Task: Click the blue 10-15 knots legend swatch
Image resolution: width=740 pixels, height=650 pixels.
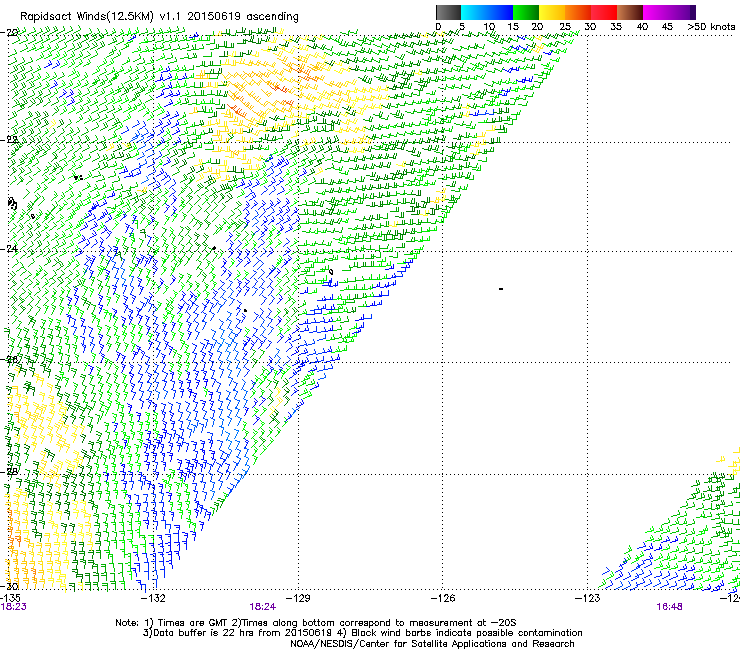Action: point(500,12)
